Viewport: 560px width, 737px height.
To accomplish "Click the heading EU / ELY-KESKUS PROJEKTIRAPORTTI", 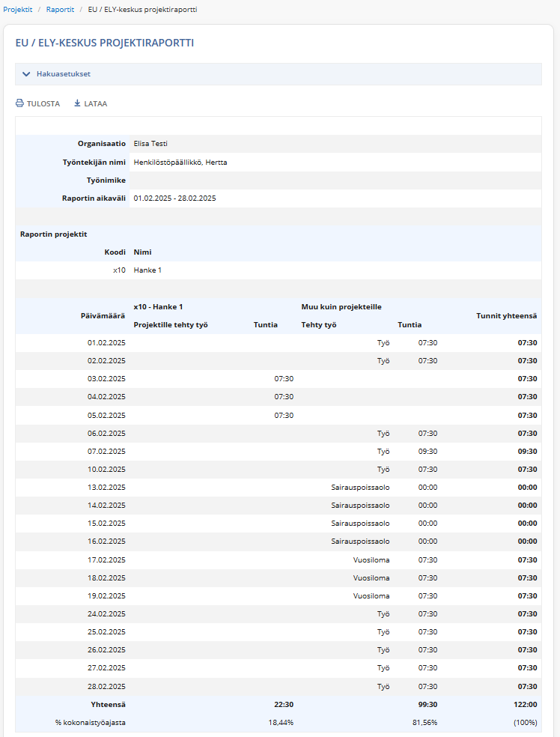I will coord(105,43).
